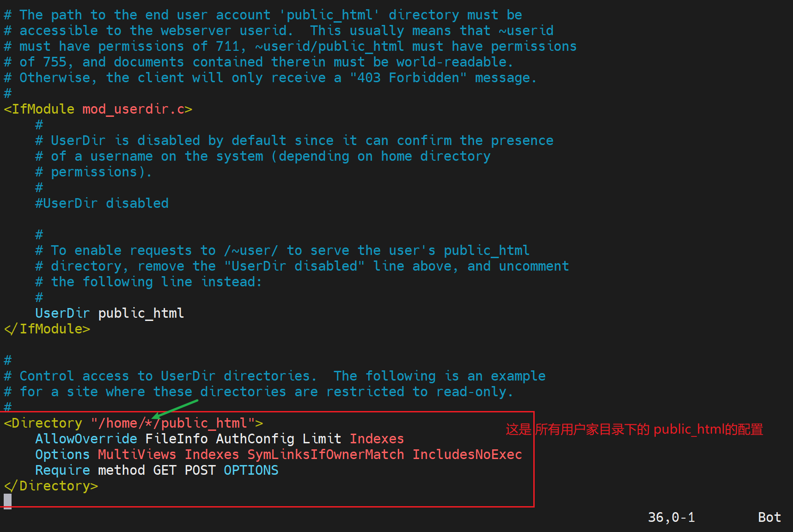Click the vim cursor block on the last line
The width and height of the screenshot is (793, 532).
click(x=7, y=501)
